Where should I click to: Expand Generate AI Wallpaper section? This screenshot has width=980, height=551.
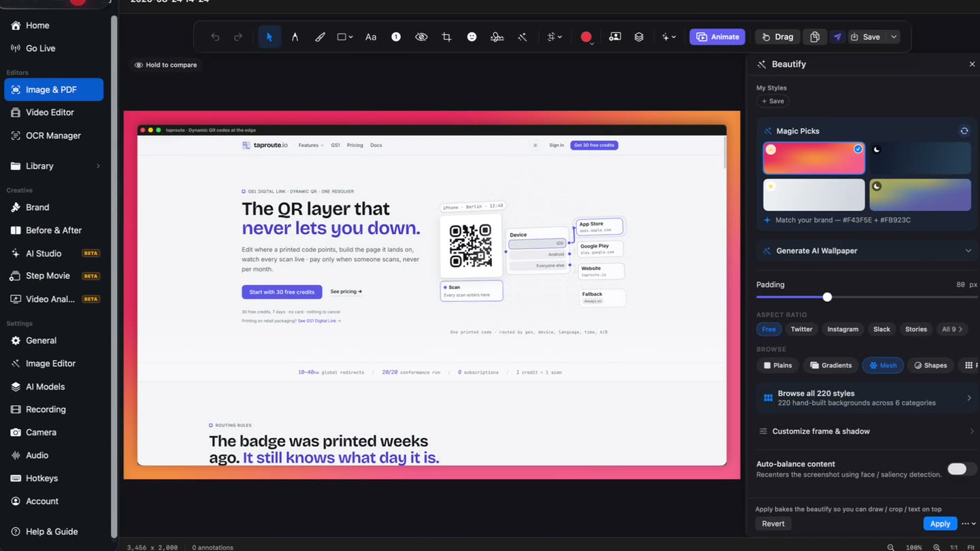(x=867, y=250)
